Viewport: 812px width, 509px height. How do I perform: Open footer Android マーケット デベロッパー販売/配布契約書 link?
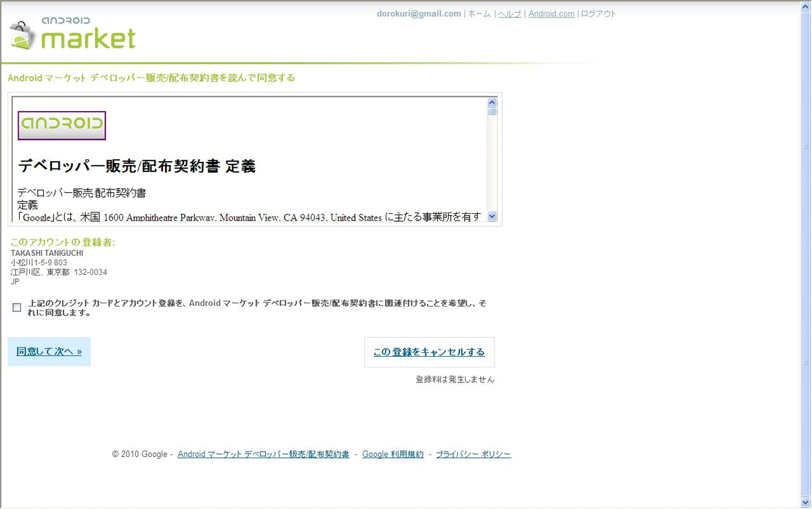click(263, 454)
